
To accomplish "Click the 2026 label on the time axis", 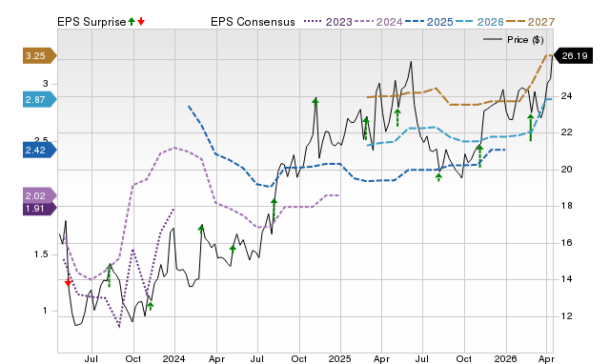I will 505,358.
